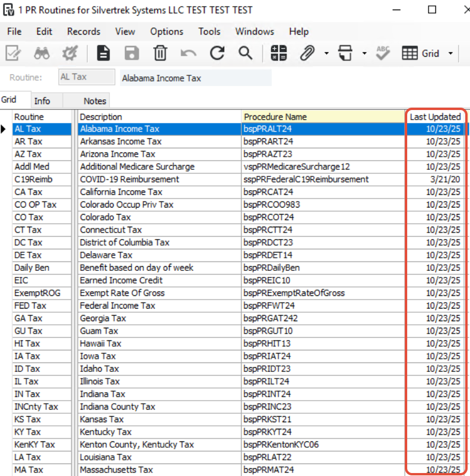Open the View menu
470x476 pixels.
(125, 32)
